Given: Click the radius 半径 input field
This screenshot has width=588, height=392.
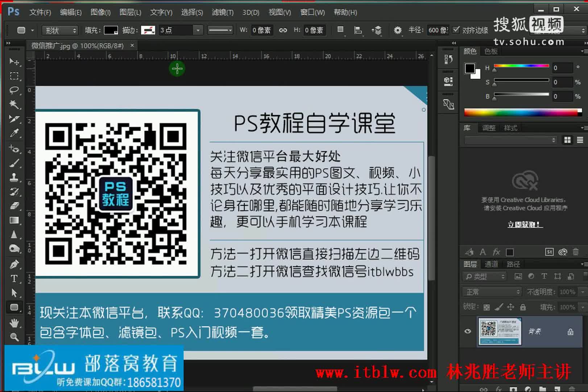Looking at the screenshot, I should pos(438,30).
